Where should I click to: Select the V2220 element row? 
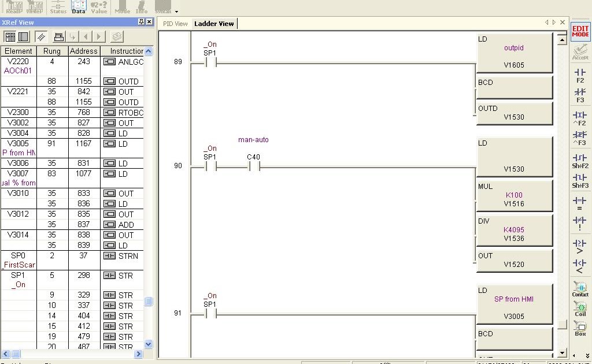18,66
